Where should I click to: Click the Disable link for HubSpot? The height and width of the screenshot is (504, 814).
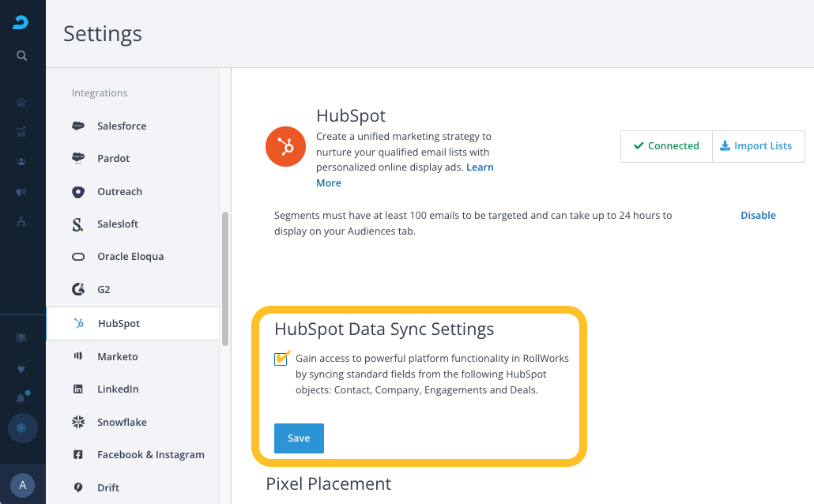pos(758,215)
